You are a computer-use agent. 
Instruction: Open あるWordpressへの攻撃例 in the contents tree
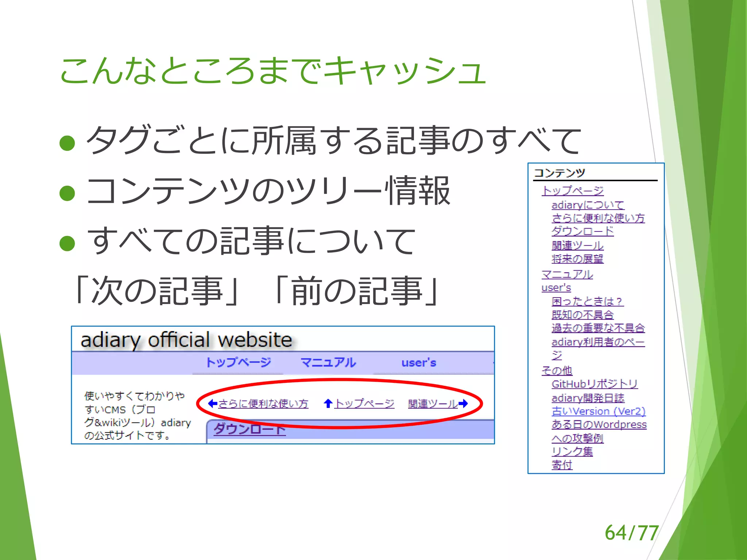coord(599,431)
